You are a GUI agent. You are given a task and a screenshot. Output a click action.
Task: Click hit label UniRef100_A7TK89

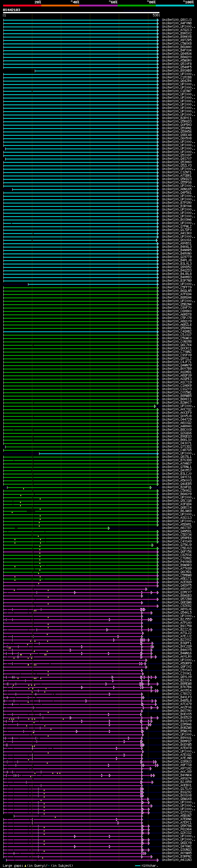(x=177, y=568)
